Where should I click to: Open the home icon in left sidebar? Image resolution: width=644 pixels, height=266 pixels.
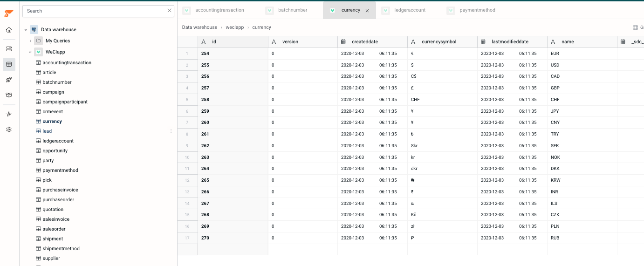tap(9, 30)
